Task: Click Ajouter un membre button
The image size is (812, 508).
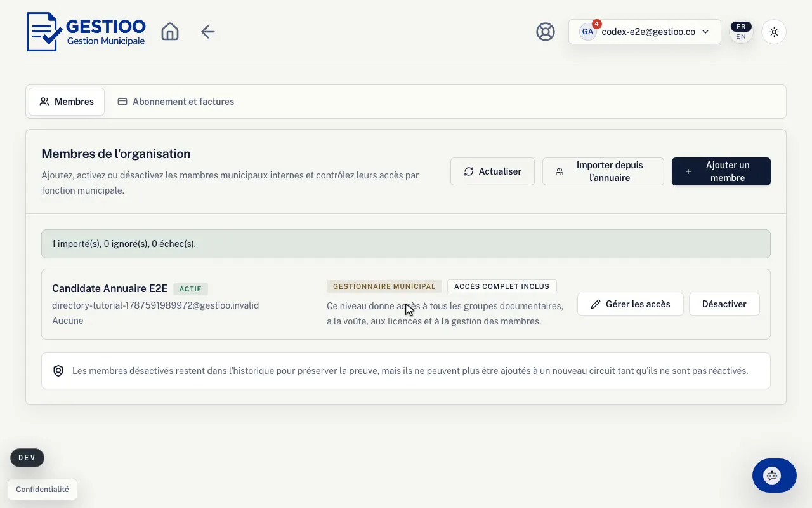Action: pos(721,171)
